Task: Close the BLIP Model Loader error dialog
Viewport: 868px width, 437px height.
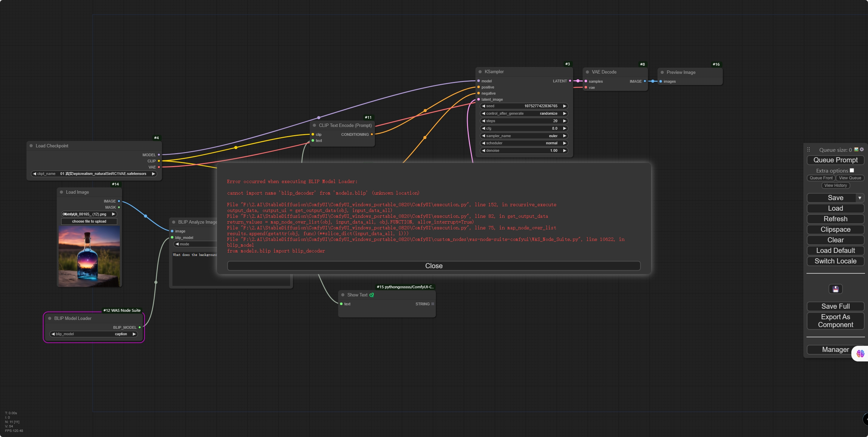Action: click(433, 266)
